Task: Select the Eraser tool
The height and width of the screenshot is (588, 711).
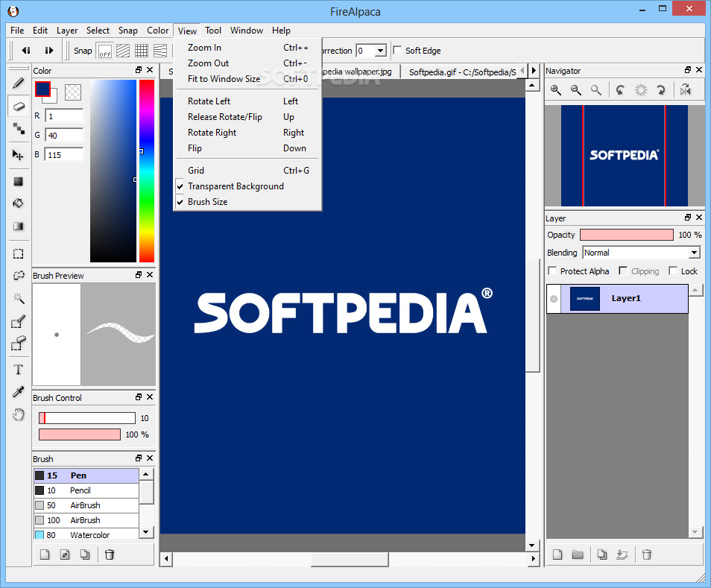Action: pyautogui.click(x=19, y=106)
